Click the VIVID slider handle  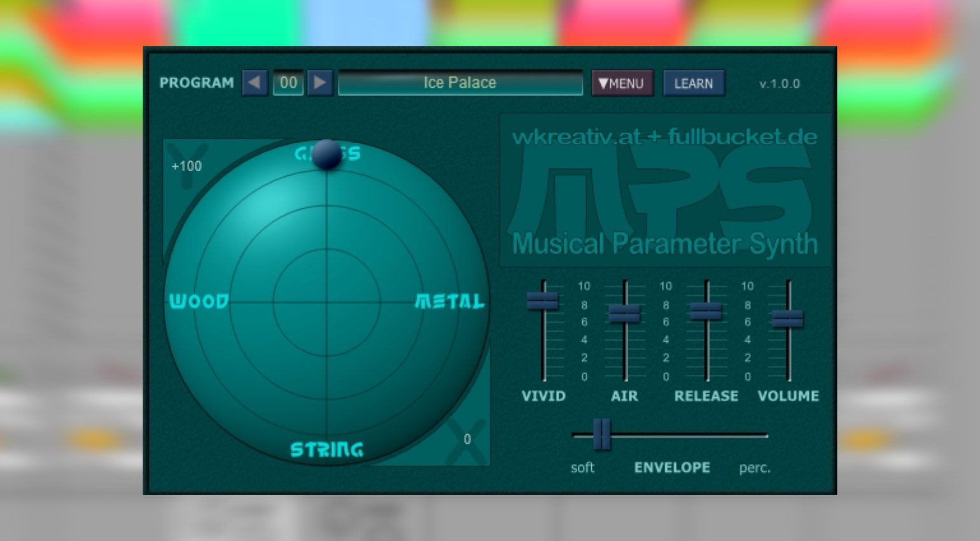[543, 300]
